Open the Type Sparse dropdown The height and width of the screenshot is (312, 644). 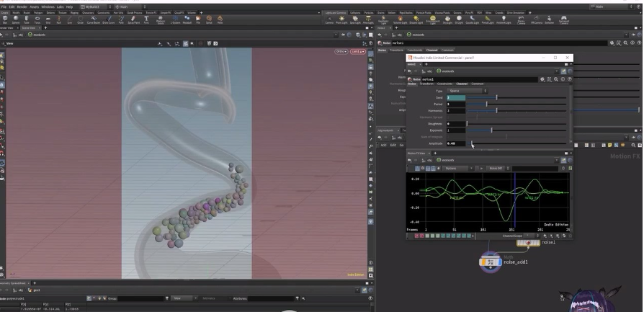coord(467,91)
